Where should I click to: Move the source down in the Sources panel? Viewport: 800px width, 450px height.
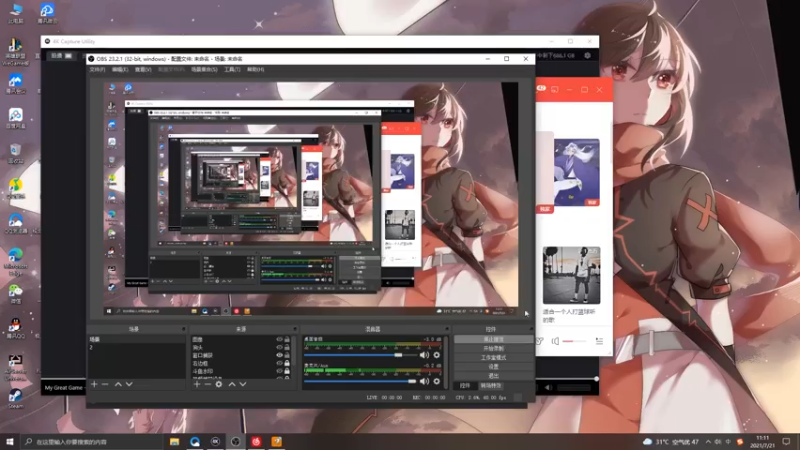point(243,384)
